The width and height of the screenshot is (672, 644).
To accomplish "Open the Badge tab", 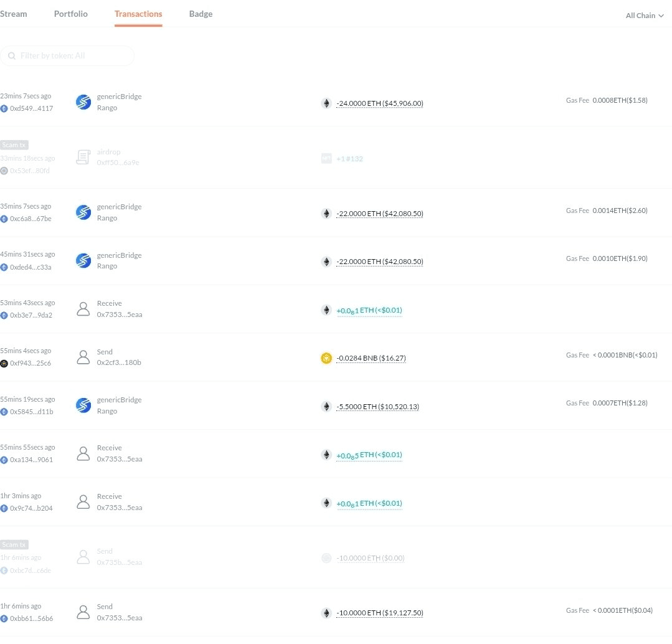I will [x=201, y=14].
